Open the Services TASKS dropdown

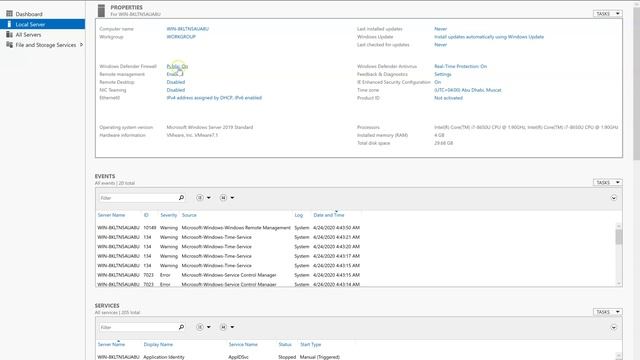pyautogui.click(x=607, y=312)
